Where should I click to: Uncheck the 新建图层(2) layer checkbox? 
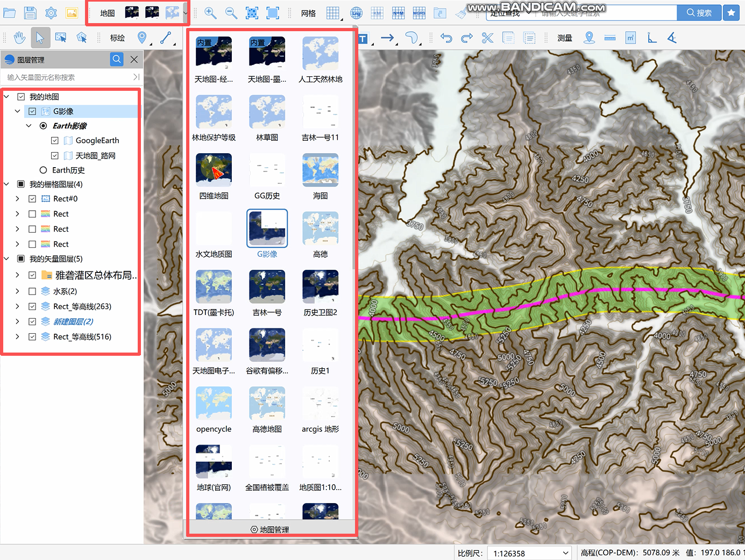tap(32, 321)
